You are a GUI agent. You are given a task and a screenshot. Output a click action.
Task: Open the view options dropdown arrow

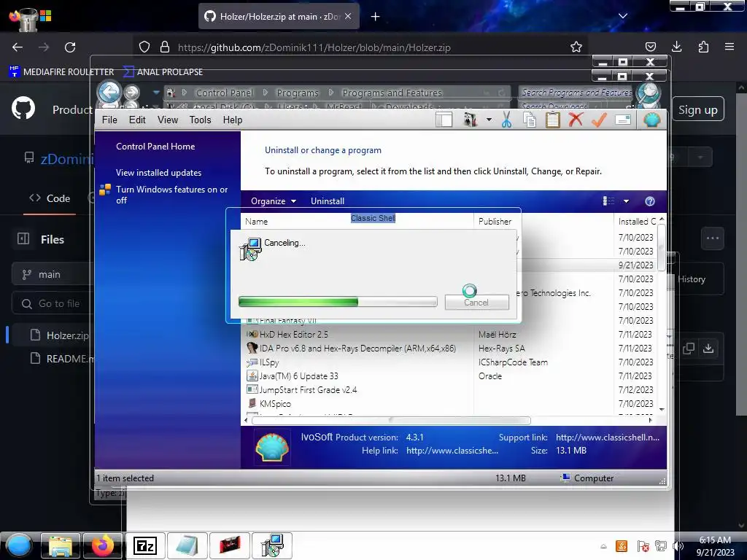tap(626, 201)
